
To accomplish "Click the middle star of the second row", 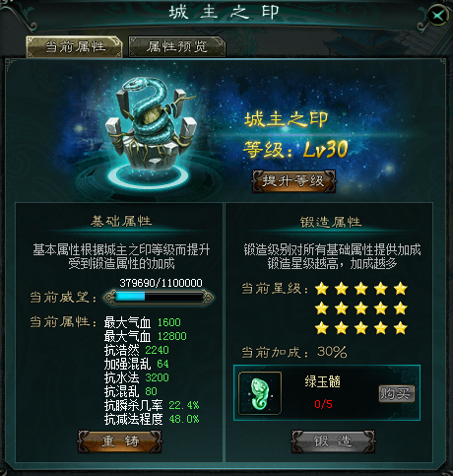I will tap(361, 308).
